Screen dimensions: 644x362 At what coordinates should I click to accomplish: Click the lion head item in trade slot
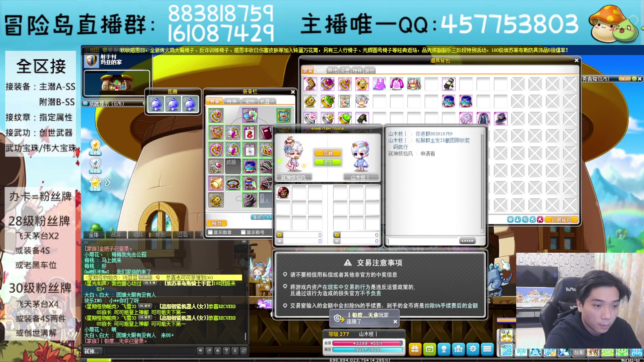pyautogui.click(x=283, y=192)
